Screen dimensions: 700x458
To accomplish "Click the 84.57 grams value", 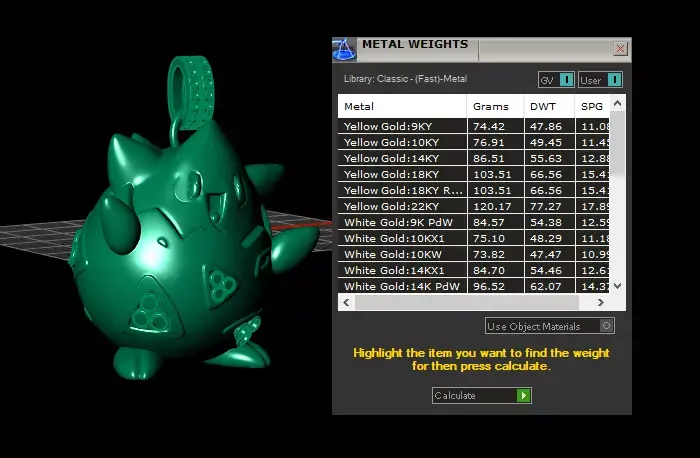I will pyautogui.click(x=489, y=222).
